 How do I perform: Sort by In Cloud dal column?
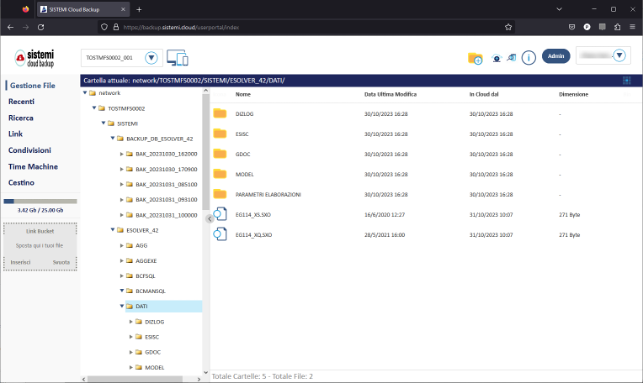click(484, 94)
